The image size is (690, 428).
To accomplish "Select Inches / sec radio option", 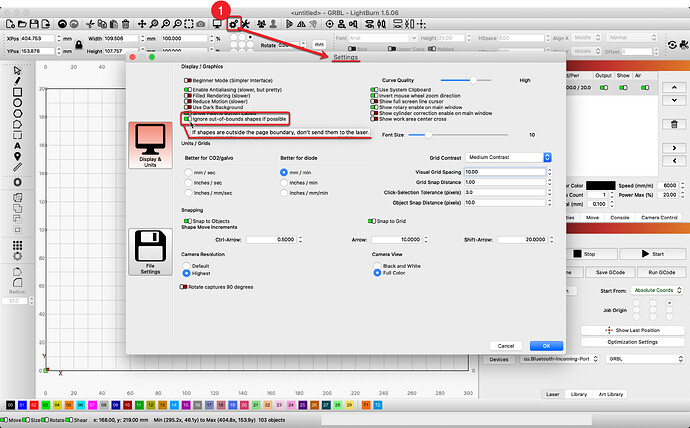I will pyautogui.click(x=188, y=182).
